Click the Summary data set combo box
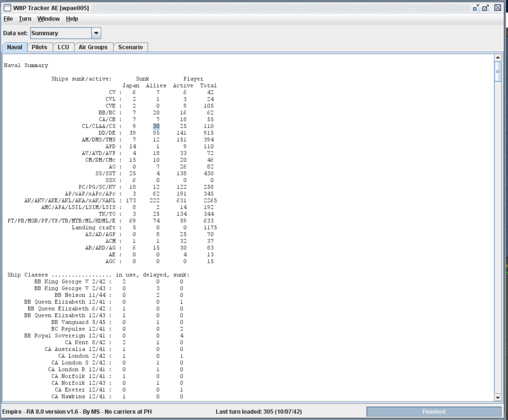 (65, 33)
